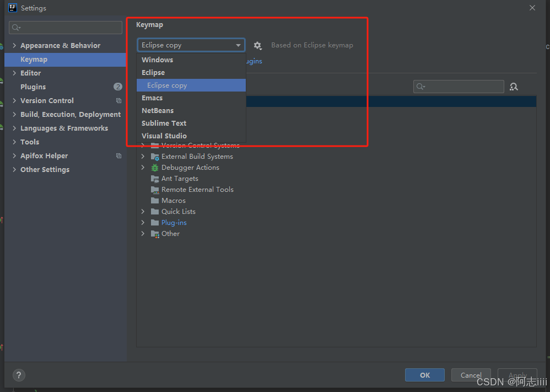
Task: Click the Macros folder icon
Action: tap(155, 200)
